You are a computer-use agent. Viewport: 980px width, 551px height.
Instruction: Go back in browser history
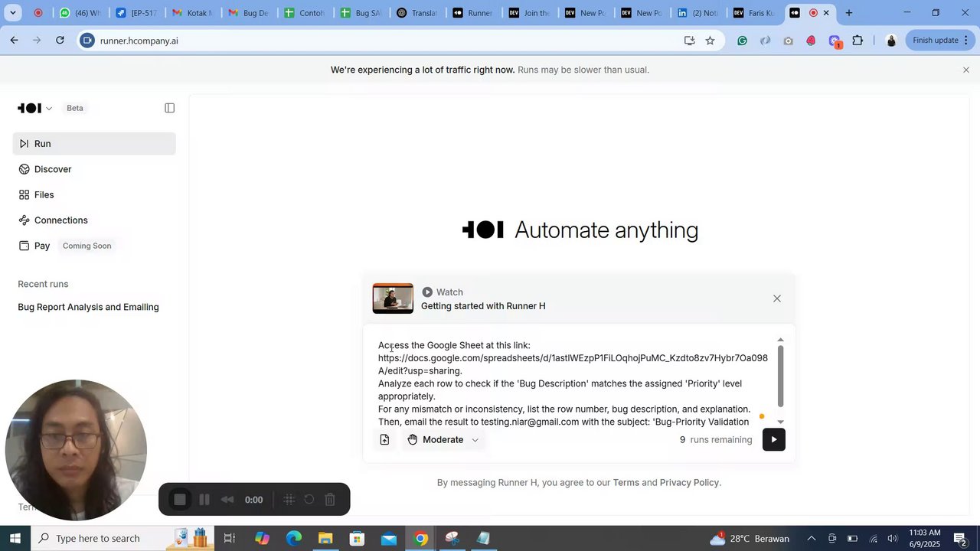click(x=14, y=40)
